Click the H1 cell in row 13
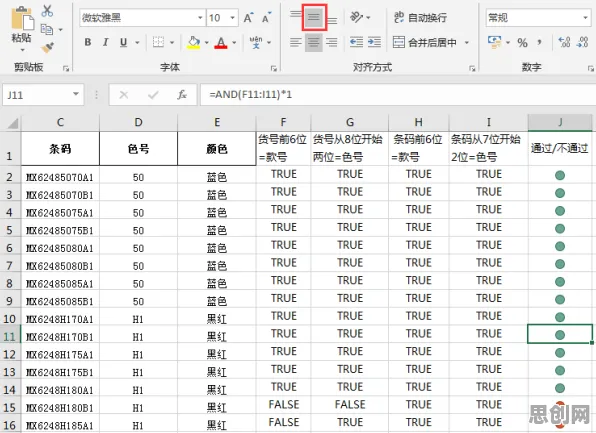596x433 pixels. point(138,372)
